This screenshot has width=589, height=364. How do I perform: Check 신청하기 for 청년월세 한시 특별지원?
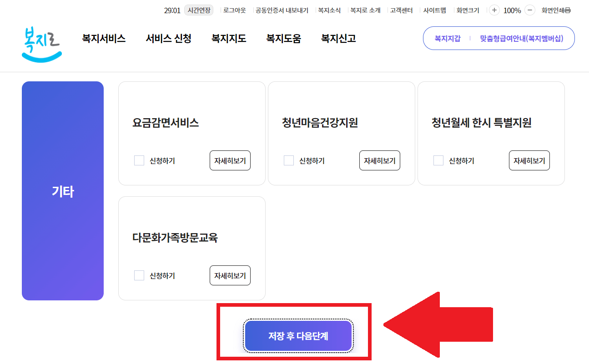point(438,160)
